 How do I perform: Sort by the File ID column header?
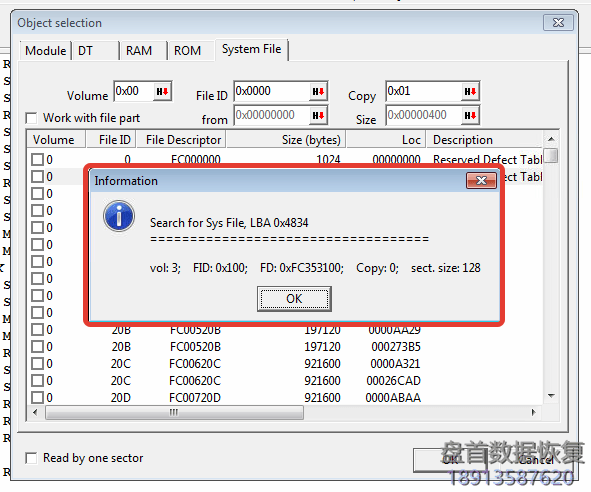coord(111,139)
